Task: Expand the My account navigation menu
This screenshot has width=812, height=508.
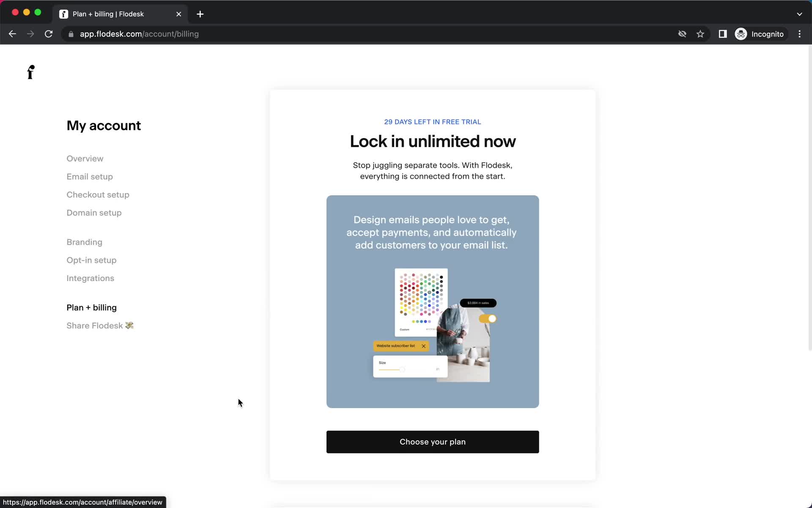Action: 104,125
